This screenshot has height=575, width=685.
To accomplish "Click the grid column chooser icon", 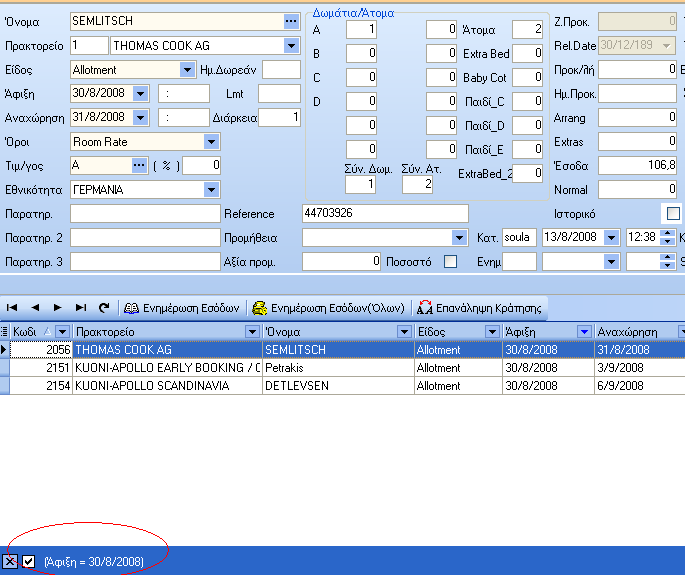I will (x=4, y=332).
